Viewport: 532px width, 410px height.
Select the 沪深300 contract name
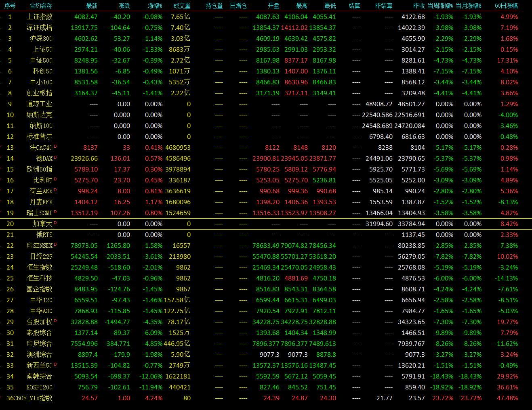click(41, 39)
